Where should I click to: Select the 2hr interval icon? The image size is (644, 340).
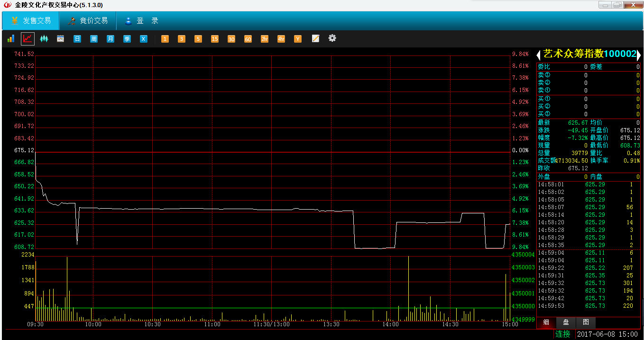coord(265,39)
